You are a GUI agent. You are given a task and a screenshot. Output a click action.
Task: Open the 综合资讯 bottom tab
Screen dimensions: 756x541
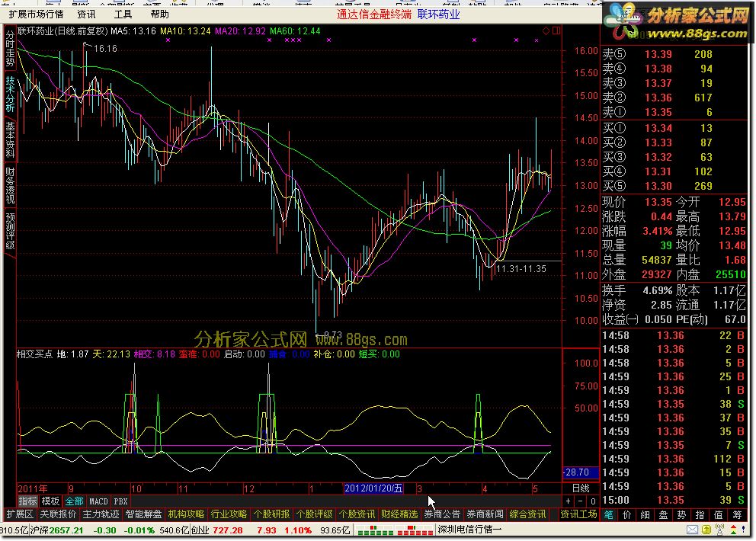pos(528,514)
